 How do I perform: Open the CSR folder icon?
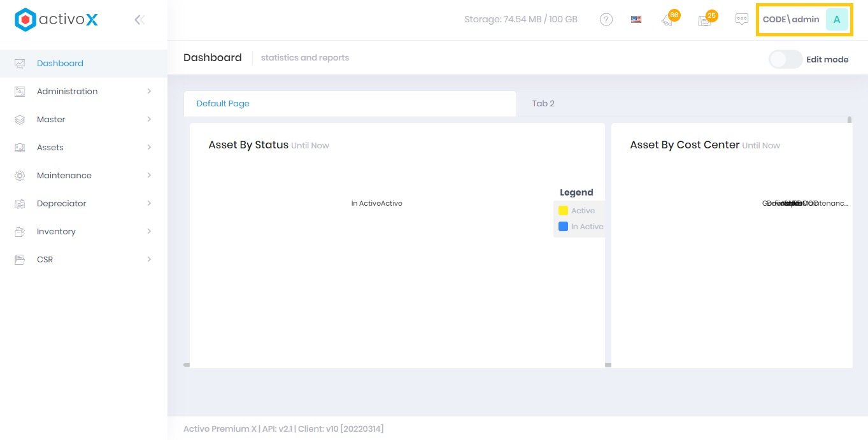19,259
